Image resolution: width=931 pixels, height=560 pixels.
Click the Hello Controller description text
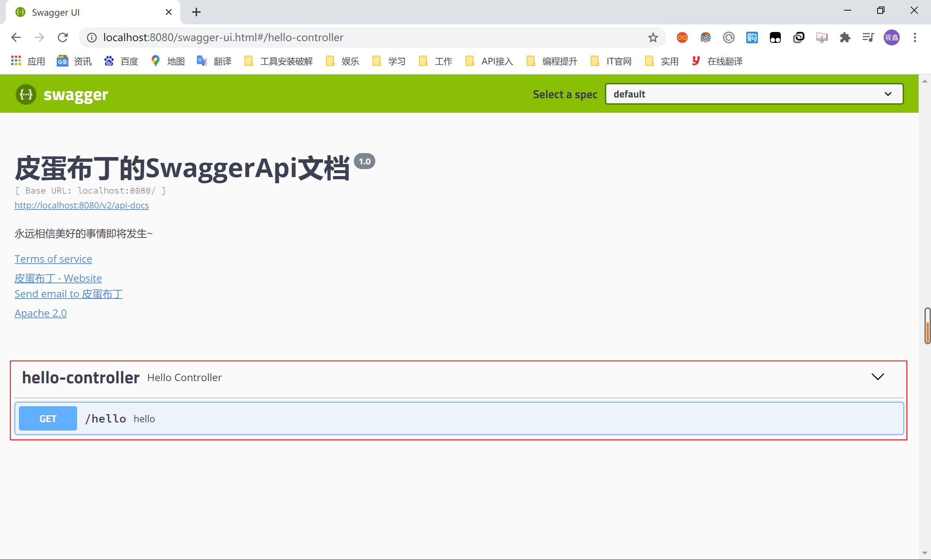point(184,377)
